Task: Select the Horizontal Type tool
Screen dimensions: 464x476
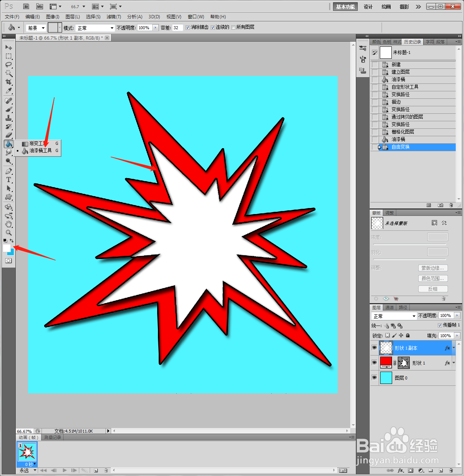Action: pyautogui.click(x=9, y=180)
